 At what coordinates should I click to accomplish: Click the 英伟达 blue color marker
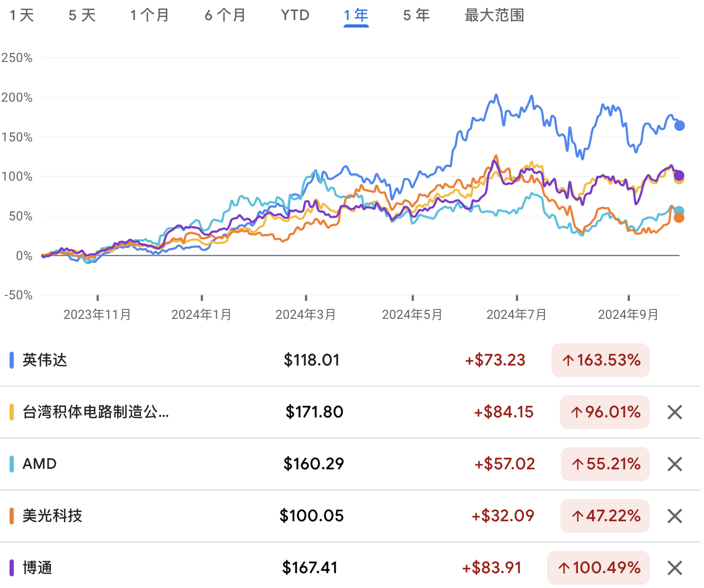click(12, 360)
